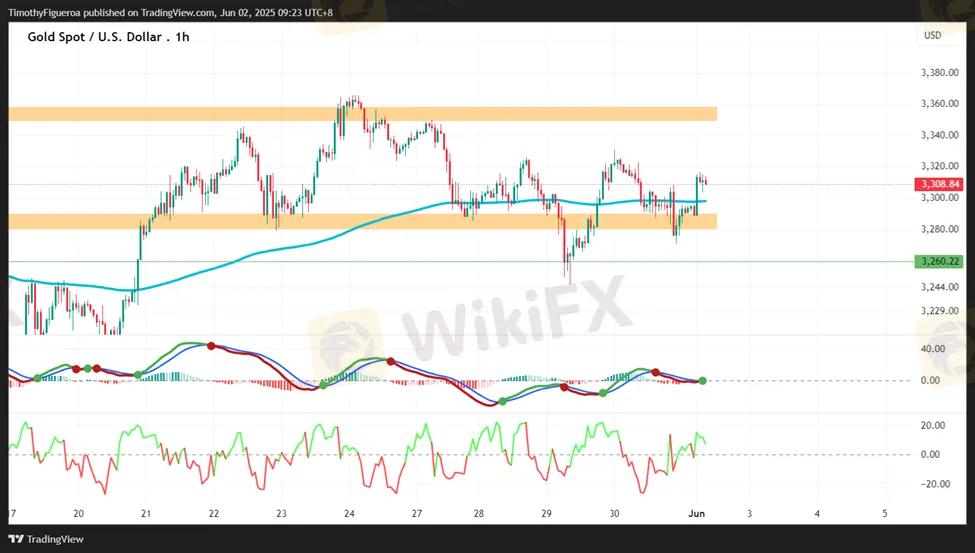Click the green 3,260.22 price level label
The height and width of the screenshot is (553, 975).
click(938, 261)
